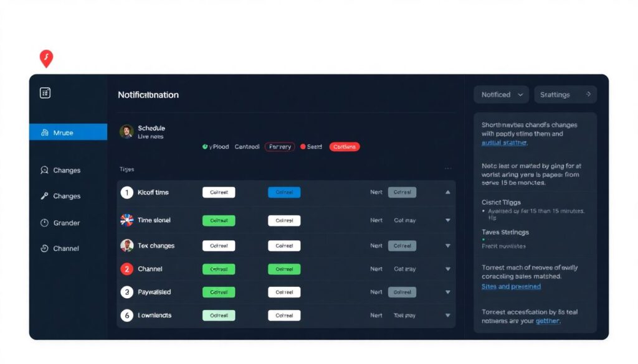This screenshot has width=638, height=364.
Task: Click the clock icon beside Grander
Action: 44,223
